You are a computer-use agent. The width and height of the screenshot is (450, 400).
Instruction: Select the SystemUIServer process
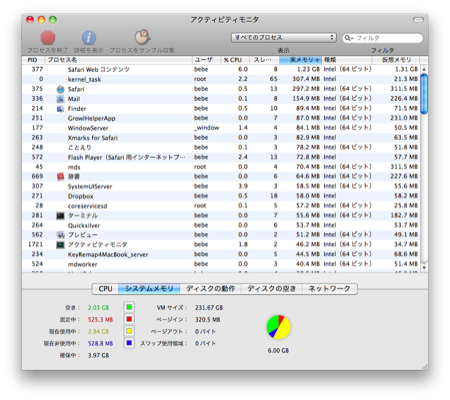point(221,186)
